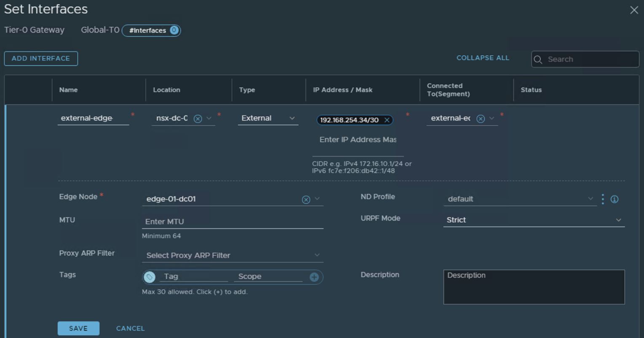This screenshot has width=644, height=338.
Task: Cancel the interface editing
Action: [x=130, y=328]
